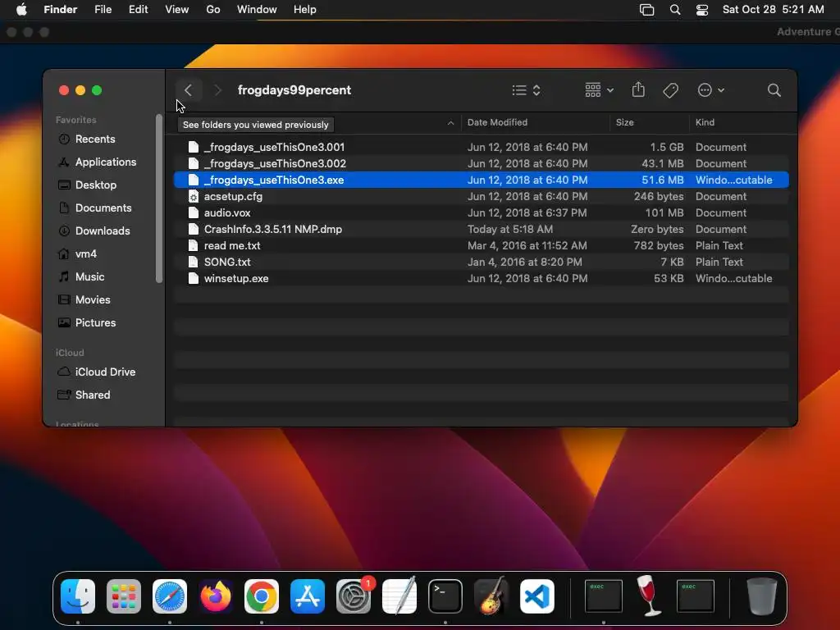The height and width of the screenshot is (630, 840).
Task: Open TextEdit from the Dock
Action: click(399, 596)
